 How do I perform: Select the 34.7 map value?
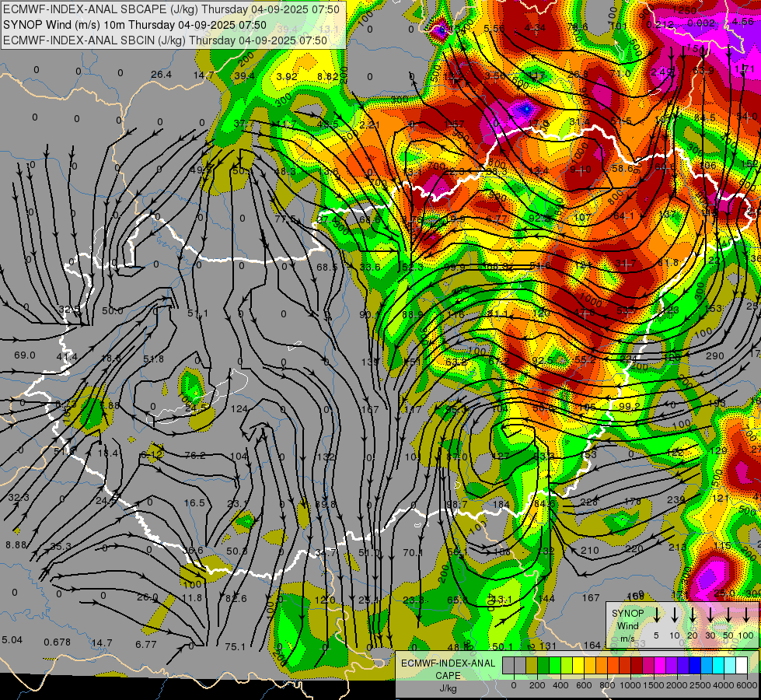(325, 552)
